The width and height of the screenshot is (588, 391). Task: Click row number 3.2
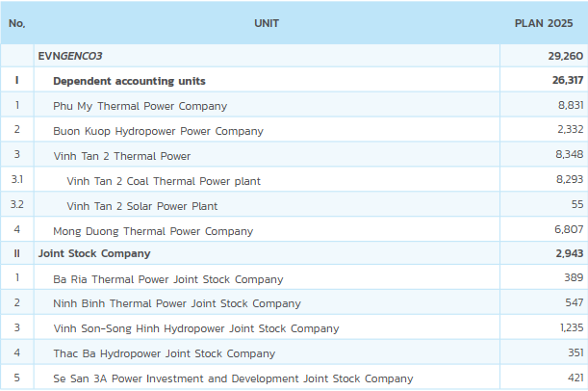17,204
